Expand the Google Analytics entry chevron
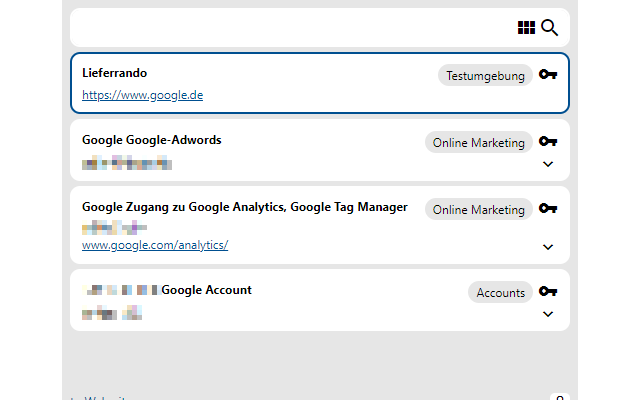Image resolution: width=640 pixels, height=400 pixels. point(547,246)
